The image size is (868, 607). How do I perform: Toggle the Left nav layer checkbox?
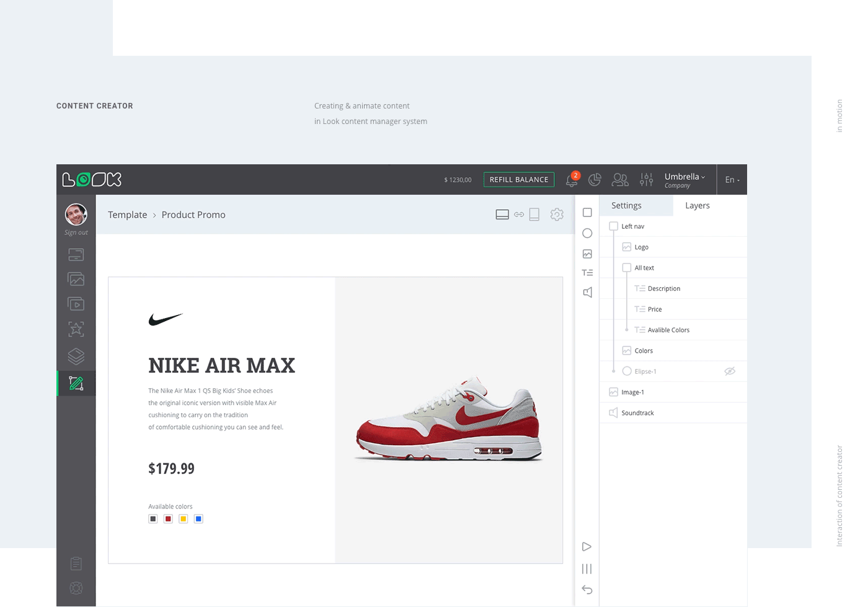[x=614, y=226]
